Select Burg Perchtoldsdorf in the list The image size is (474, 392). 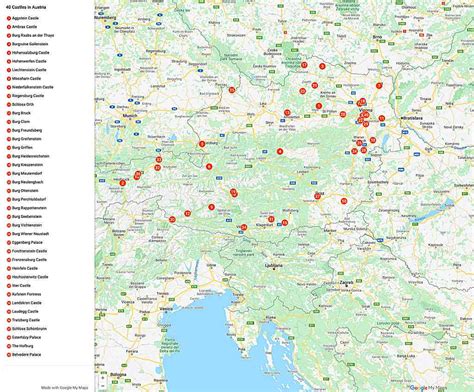29,200
